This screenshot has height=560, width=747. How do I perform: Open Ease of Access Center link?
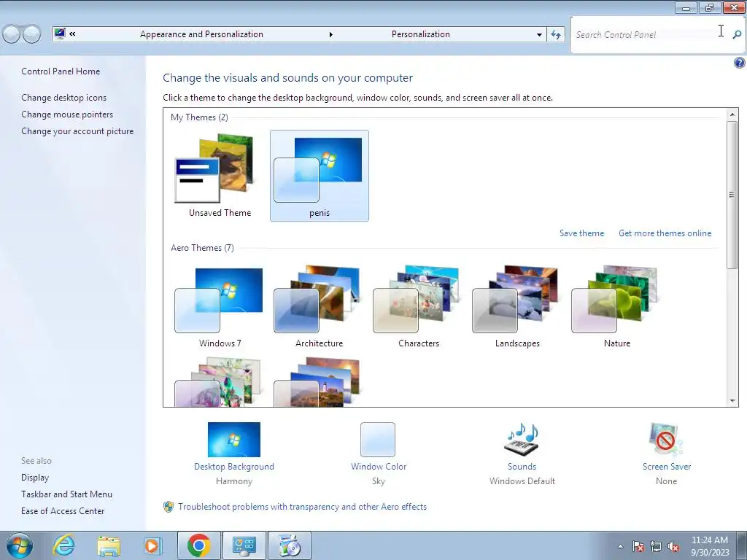pos(63,511)
